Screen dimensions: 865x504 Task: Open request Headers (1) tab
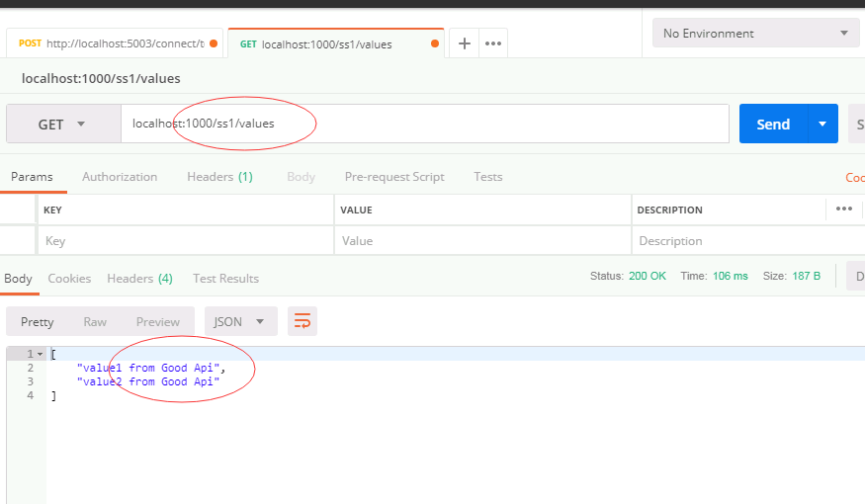[x=219, y=177]
